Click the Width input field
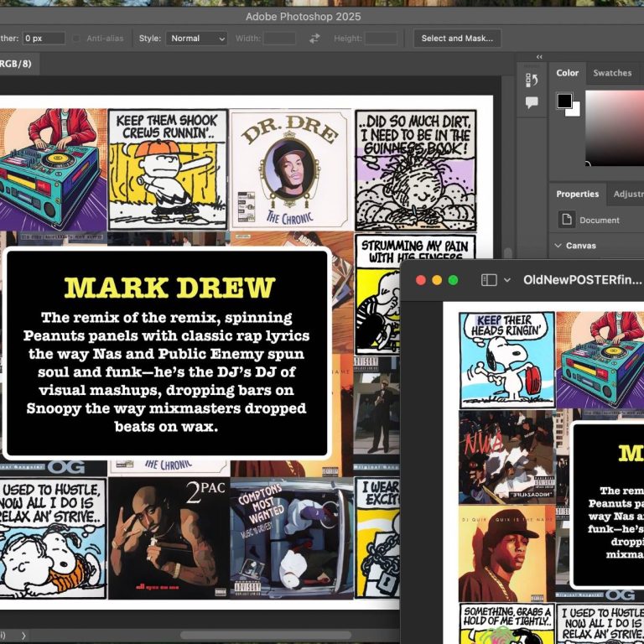 (279, 39)
